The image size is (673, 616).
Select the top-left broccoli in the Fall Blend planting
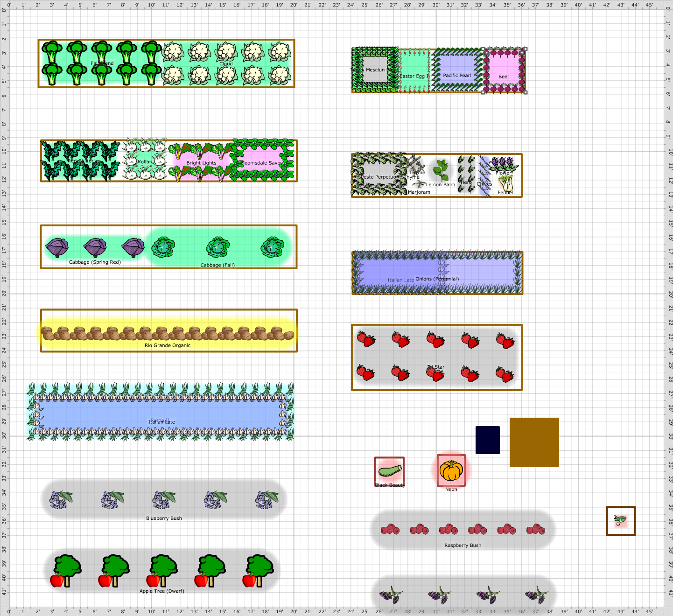pos(52,51)
